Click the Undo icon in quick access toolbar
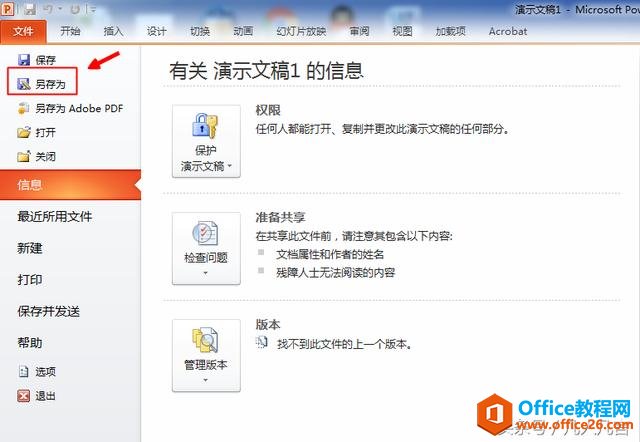The image size is (640, 442). (48, 9)
